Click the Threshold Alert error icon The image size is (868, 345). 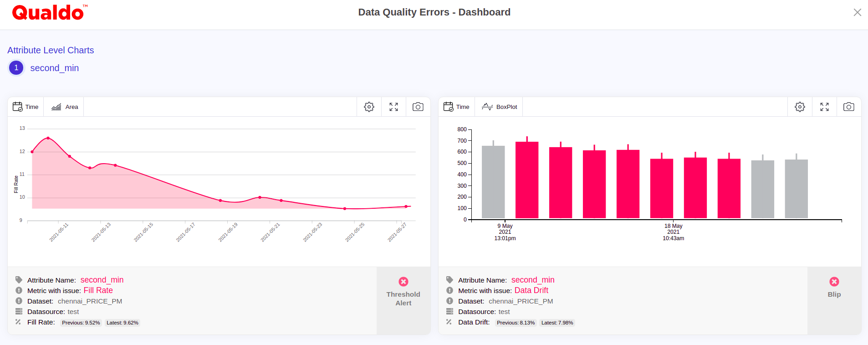pos(403,282)
